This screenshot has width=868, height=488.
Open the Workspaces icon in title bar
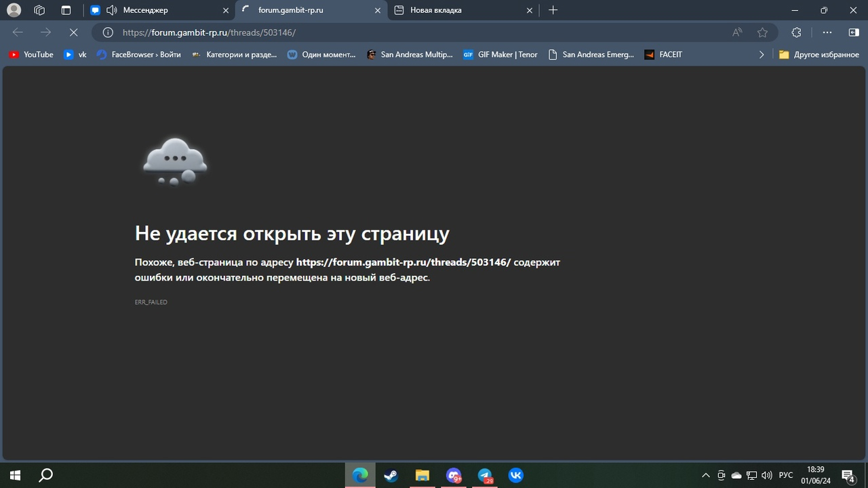pos(39,10)
